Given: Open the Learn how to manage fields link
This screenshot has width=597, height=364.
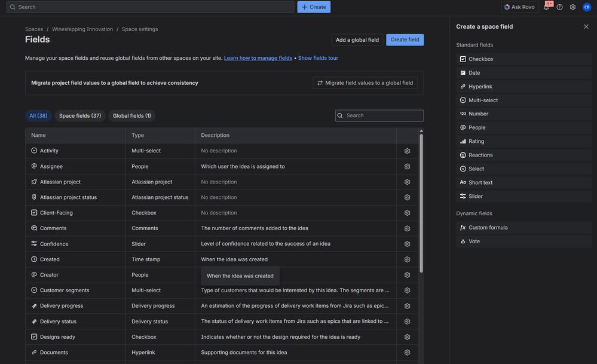Looking at the screenshot, I should [258, 58].
